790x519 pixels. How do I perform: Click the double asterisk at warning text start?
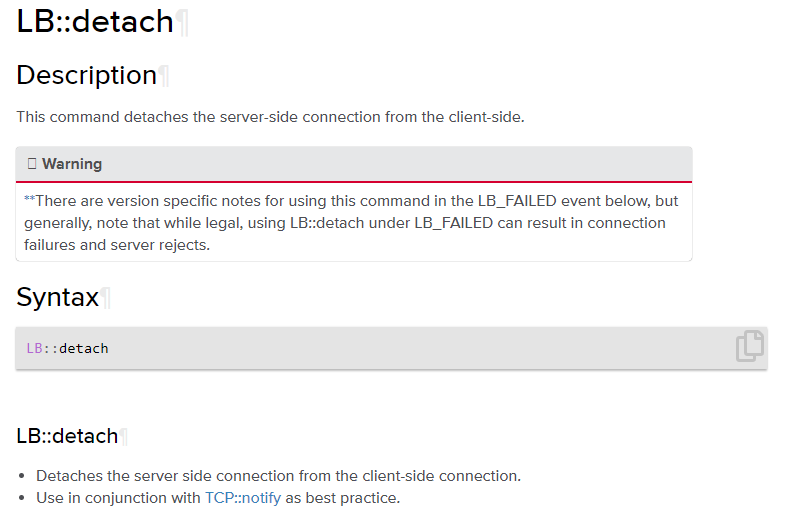[x=29, y=200]
